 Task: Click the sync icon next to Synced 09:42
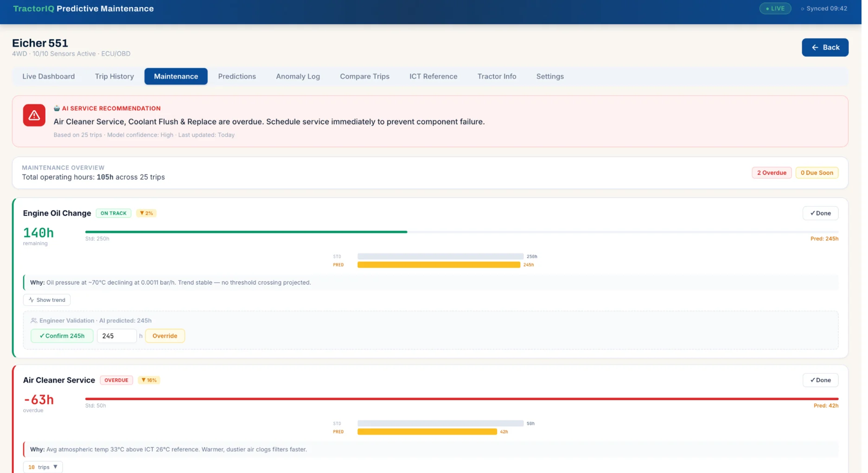click(803, 9)
